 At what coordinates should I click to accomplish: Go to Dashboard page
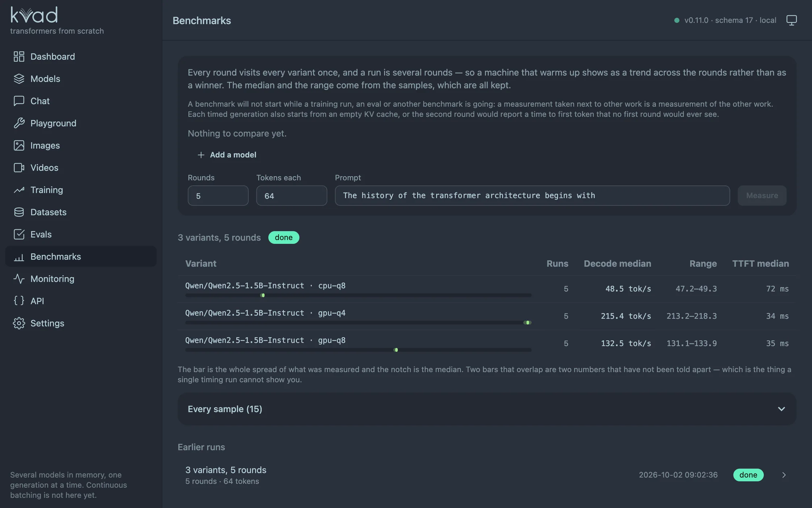tap(81, 57)
